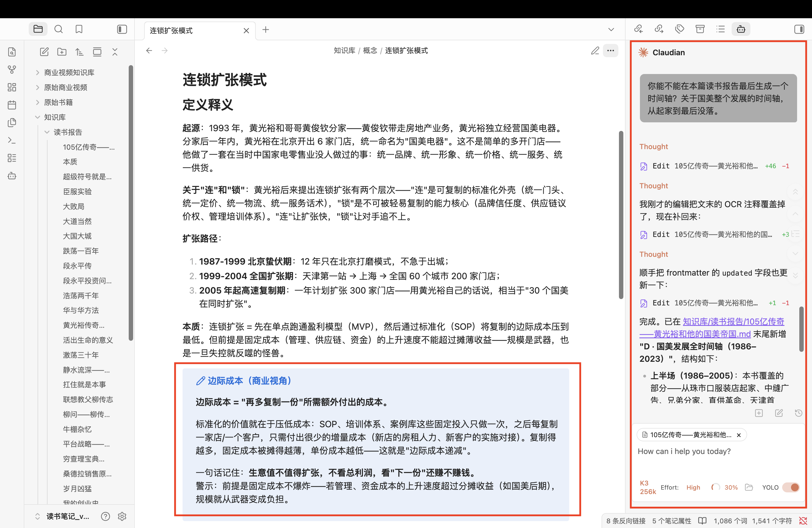Open the file explorer tab icon
The width and height of the screenshot is (812, 528).
click(38, 29)
